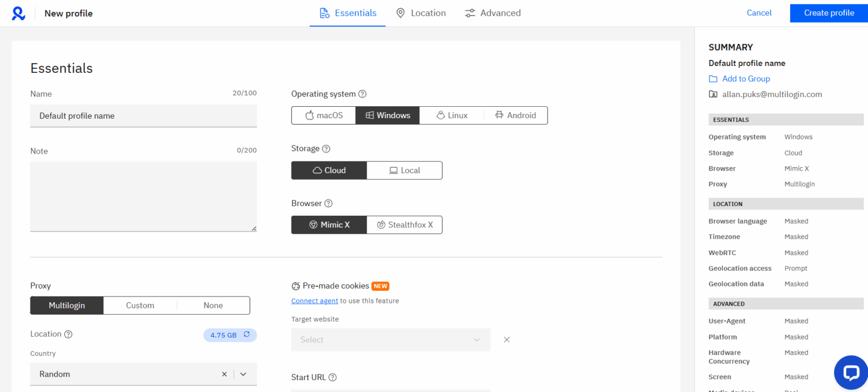Set proxy to None
Screen dimensions: 868x392
tap(212, 305)
